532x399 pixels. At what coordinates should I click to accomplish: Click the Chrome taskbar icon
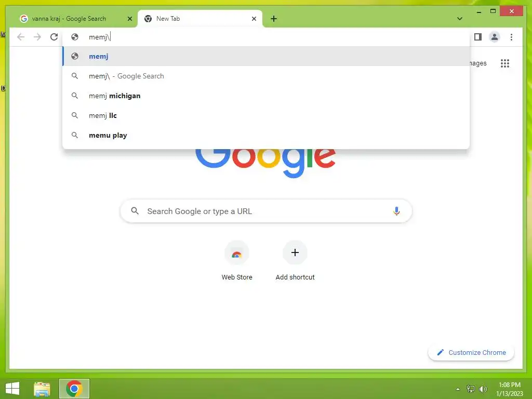[74, 389]
